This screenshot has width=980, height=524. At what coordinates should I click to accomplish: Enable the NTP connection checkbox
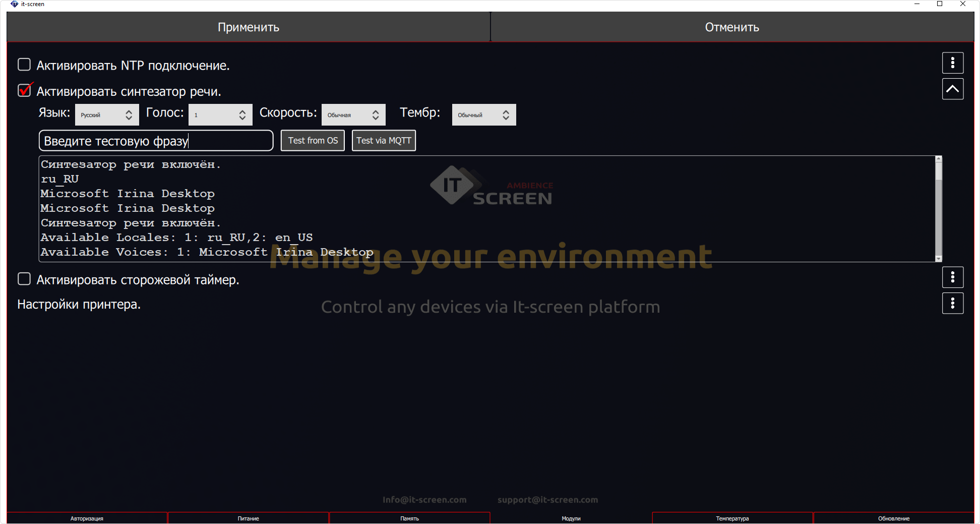point(24,65)
